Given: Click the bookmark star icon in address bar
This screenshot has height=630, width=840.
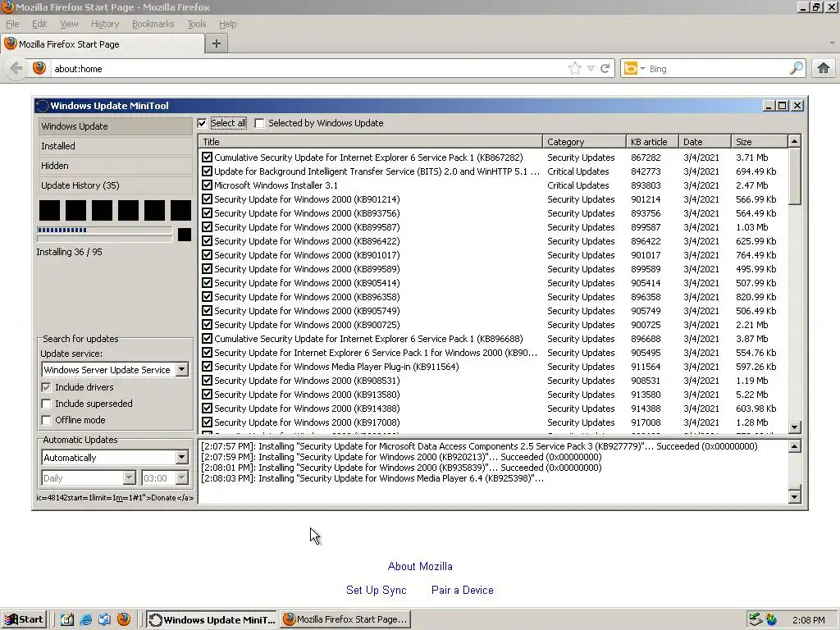Looking at the screenshot, I should pyautogui.click(x=574, y=69).
